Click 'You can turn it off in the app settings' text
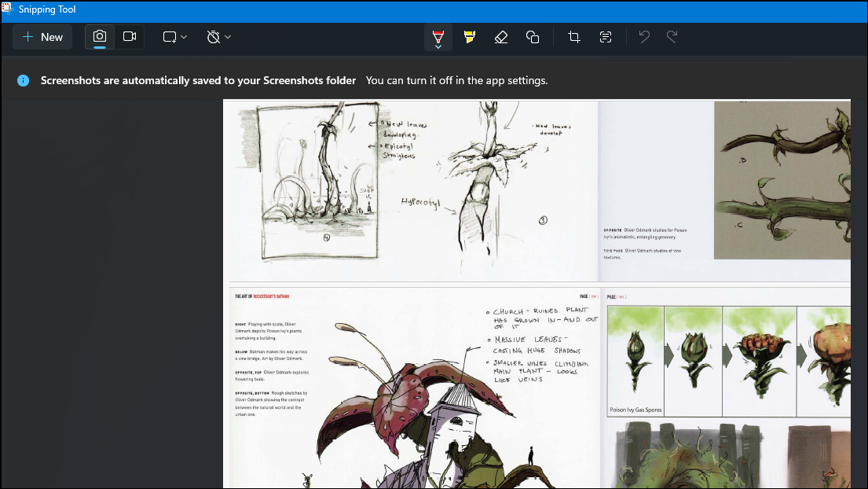This screenshot has width=868, height=489. 456,80
